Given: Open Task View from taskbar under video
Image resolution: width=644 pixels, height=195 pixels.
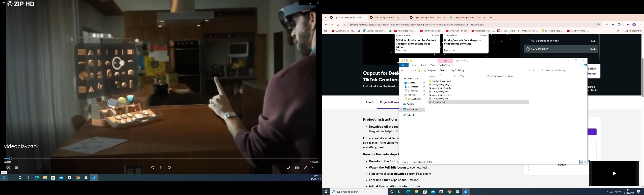Looking at the screenshot, I should coord(28,178).
